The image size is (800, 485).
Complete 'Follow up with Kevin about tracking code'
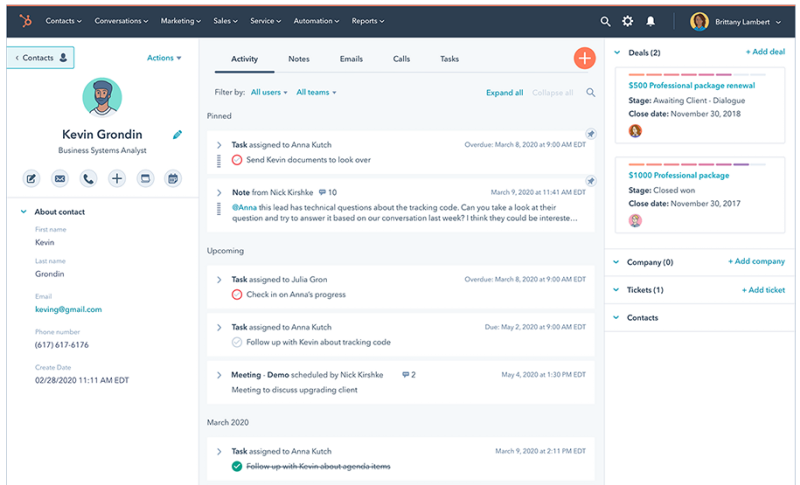pos(237,342)
